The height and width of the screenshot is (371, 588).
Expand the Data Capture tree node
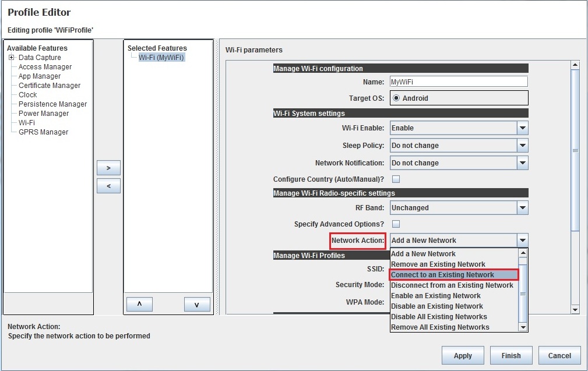tap(11, 58)
